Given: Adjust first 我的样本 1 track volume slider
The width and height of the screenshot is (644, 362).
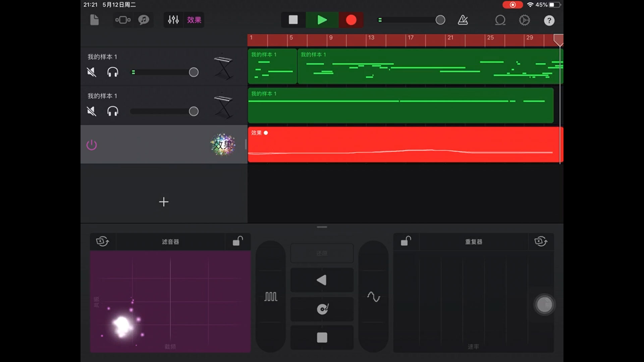Looking at the screenshot, I should pos(194,72).
